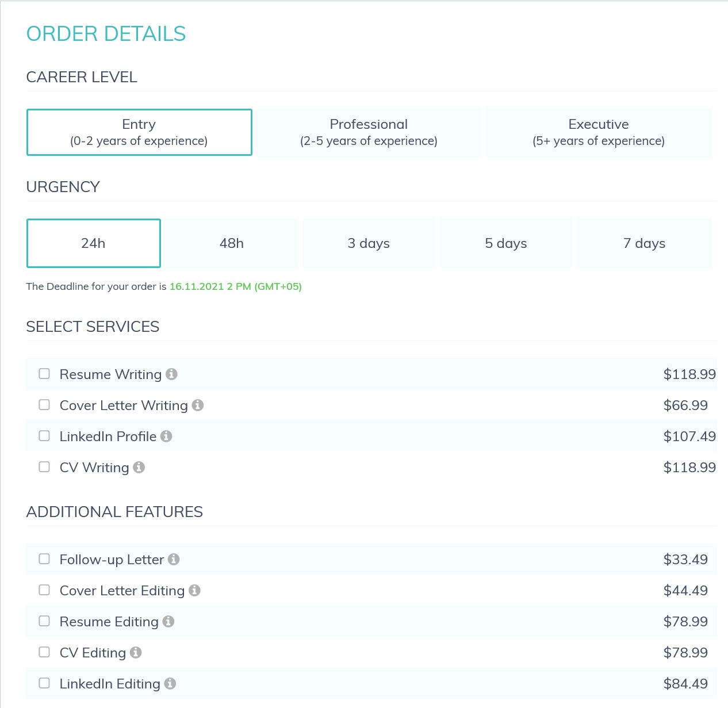
Task: Open info icon next to Resume Writing
Action: (x=171, y=374)
